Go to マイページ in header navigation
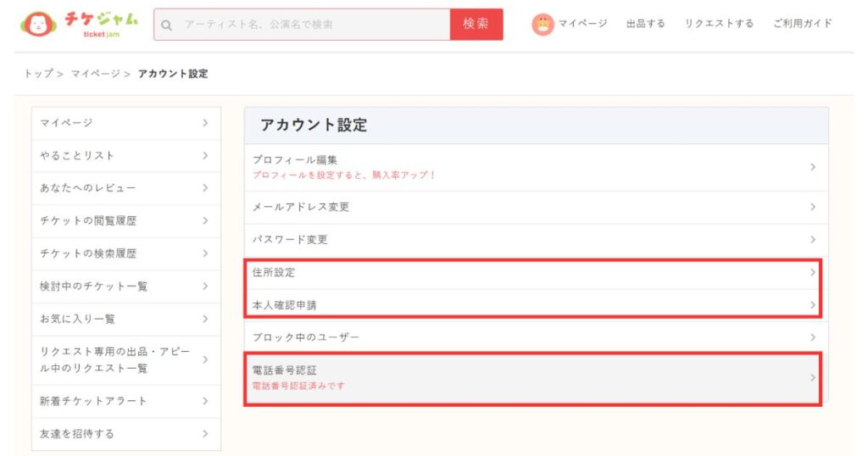The height and width of the screenshot is (456, 868). pos(582,24)
